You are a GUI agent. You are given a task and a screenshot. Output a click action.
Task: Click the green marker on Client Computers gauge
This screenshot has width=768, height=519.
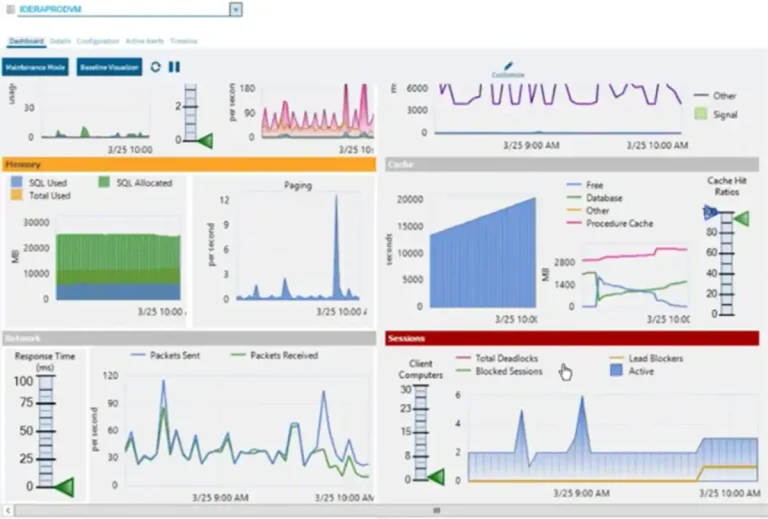click(x=435, y=477)
